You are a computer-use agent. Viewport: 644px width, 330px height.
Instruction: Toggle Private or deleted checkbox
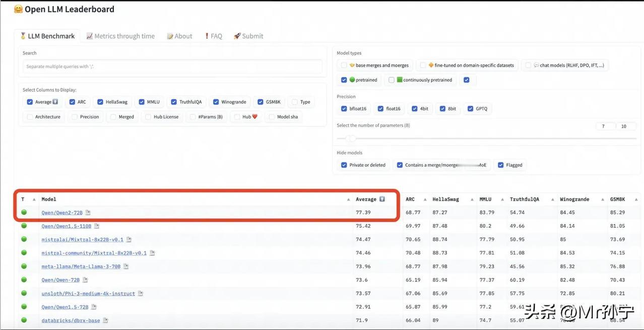point(344,165)
